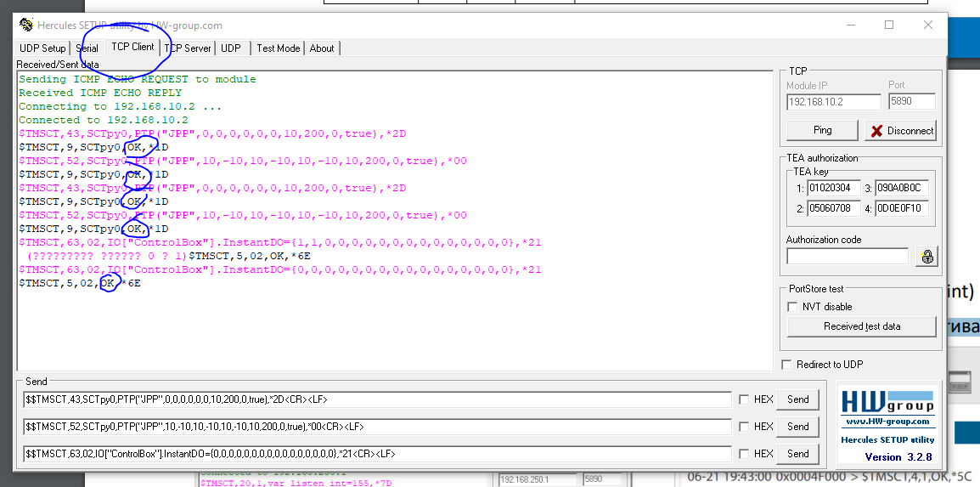The image size is (980, 487).
Task: Click the Module IP input field
Action: coord(833,102)
